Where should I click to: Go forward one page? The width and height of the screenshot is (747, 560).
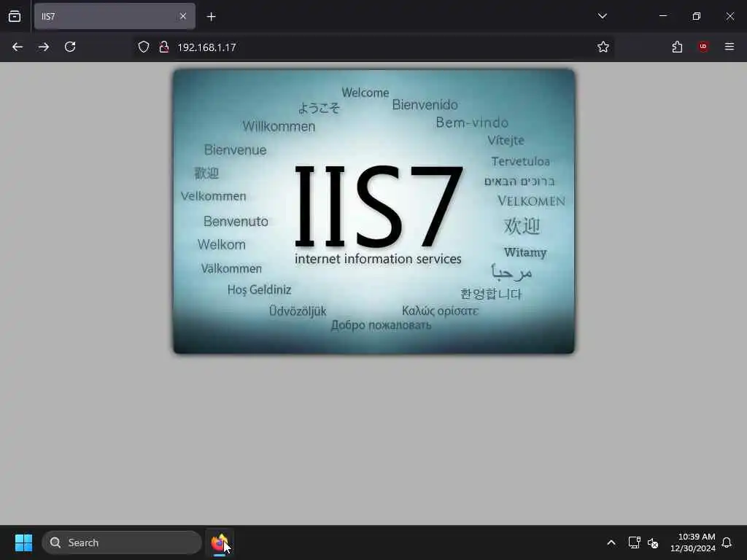pyautogui.click(x=44, y=47)
